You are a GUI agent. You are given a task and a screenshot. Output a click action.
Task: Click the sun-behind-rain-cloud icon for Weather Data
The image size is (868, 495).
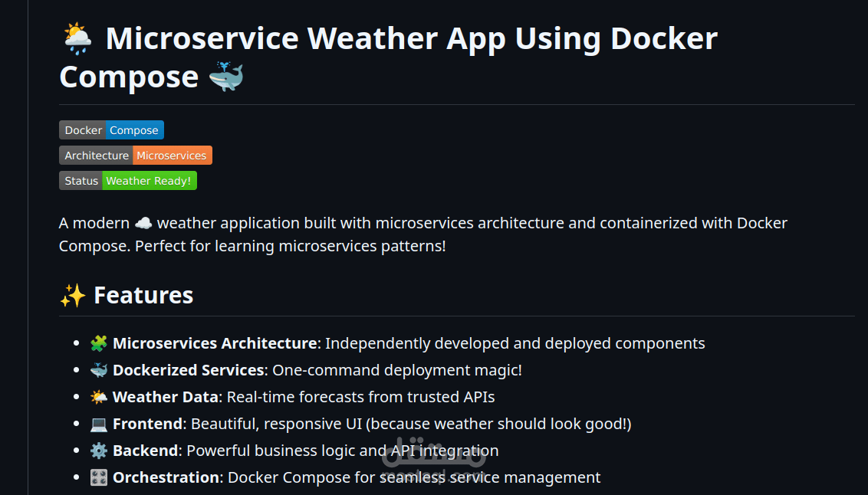98,396
